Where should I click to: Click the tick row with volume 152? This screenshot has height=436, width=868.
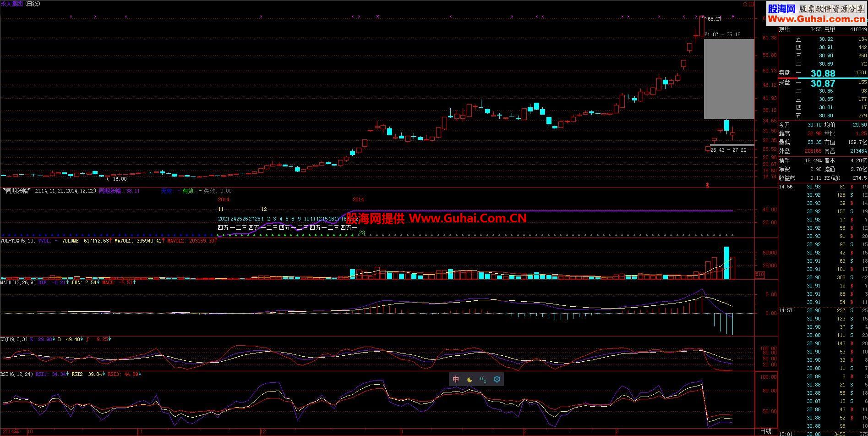point(823,211)
